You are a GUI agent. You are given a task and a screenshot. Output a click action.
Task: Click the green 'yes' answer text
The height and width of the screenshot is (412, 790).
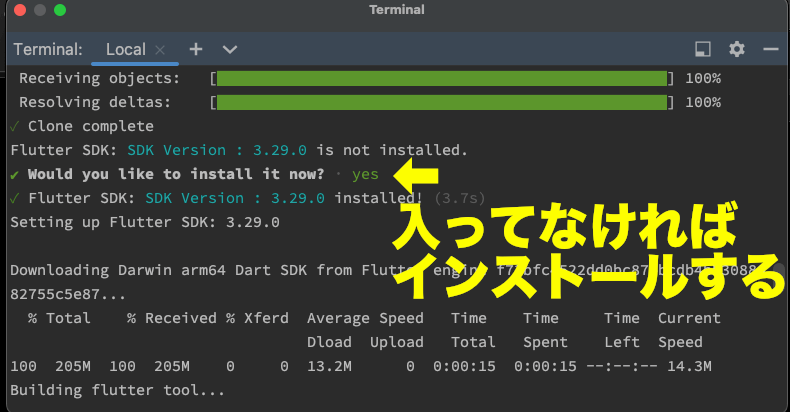tap(365, 175)
